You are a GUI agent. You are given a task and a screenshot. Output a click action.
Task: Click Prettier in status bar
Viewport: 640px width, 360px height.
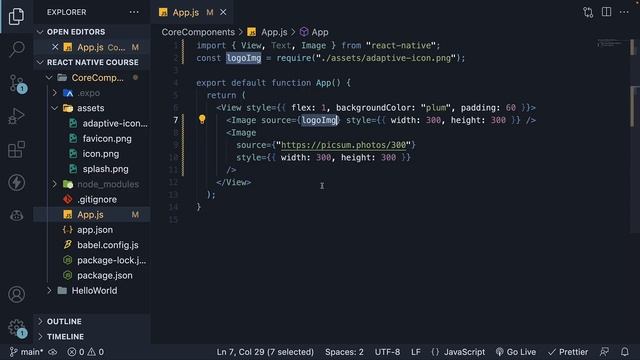(x=568, y=352)
